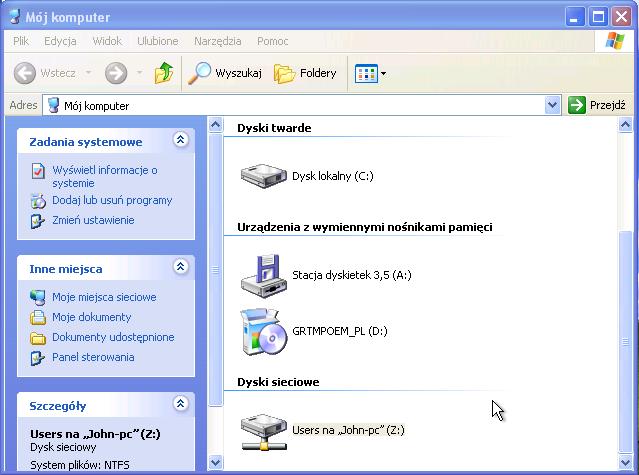Click the add/remove programs icon
The image size is (639, 475).
(x=38, y=201)
